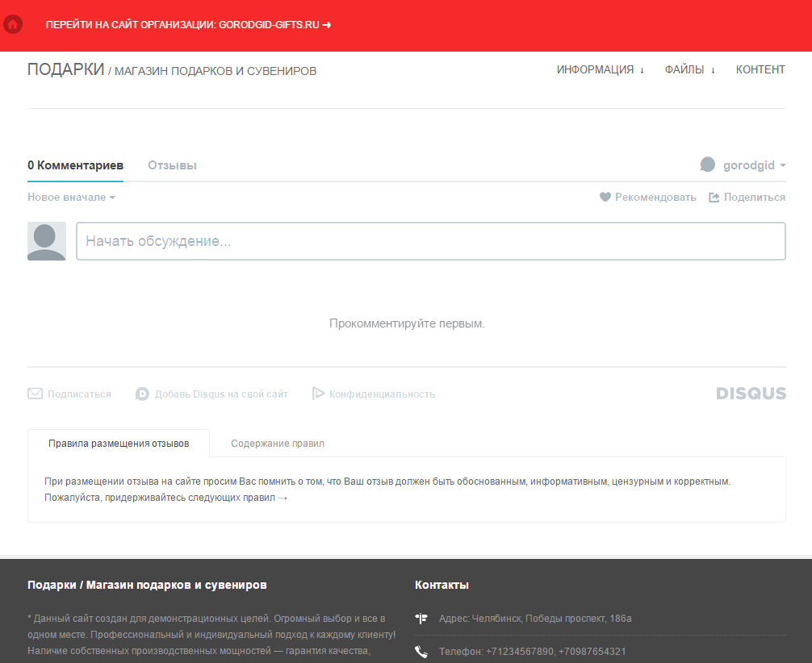Click the gorodgid speech bubble avatar
Image resolution: width=812 pixels, height=663 pixels.
pos(708,165)
